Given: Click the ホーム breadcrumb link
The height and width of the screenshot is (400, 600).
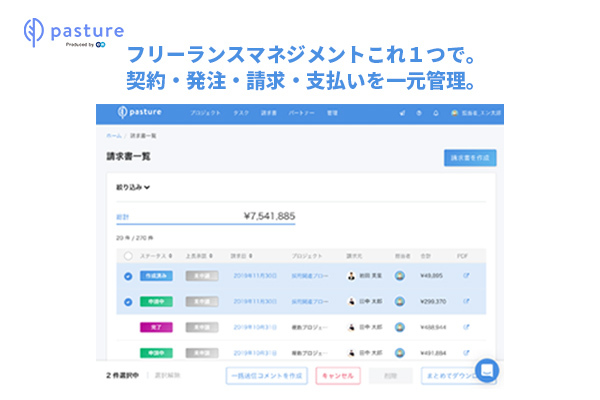Looking at the screenshot, I should [x=114, y=136].
